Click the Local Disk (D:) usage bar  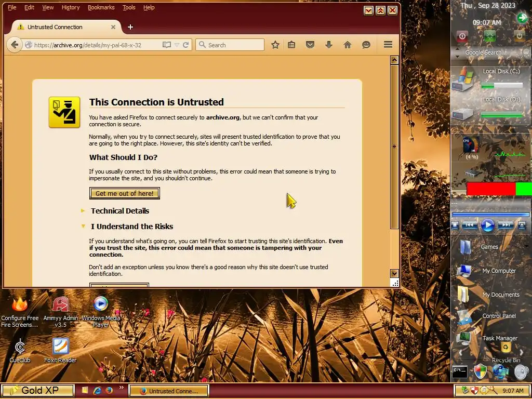click(502, 115)
